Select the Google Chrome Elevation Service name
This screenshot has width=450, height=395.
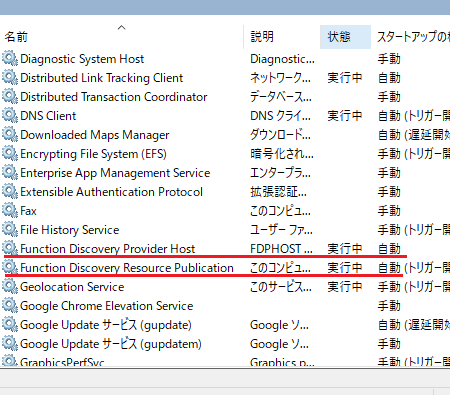tap(107, 306)
